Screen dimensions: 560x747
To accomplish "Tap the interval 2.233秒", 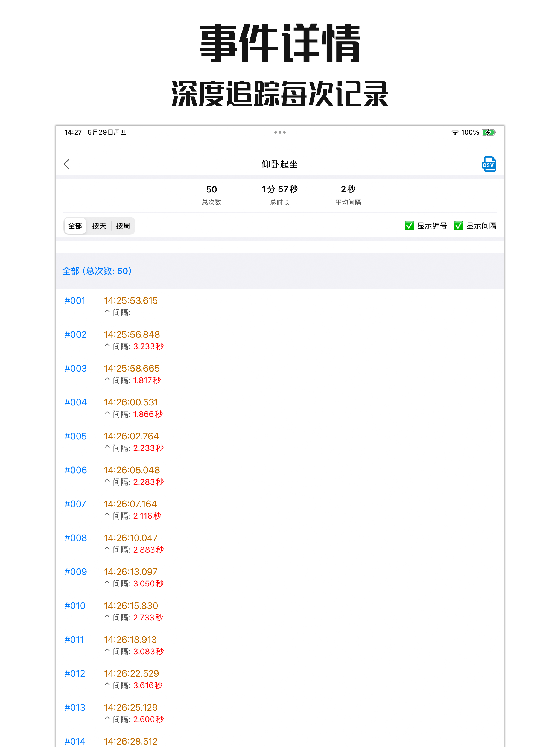I will coord(148,448).
